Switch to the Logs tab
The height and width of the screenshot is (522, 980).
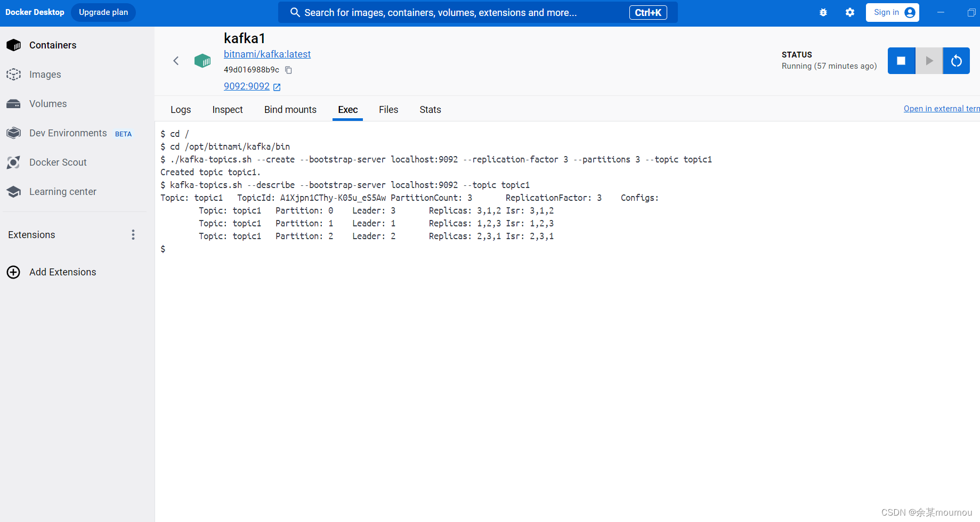[181, 110]
